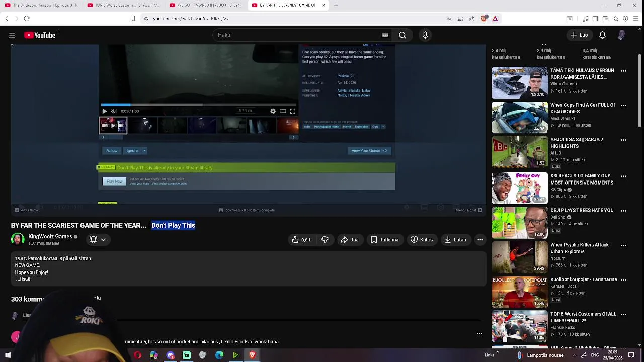Start voice search with the microphone
This screenshot has height=362, width=644.
click(425, 35)
